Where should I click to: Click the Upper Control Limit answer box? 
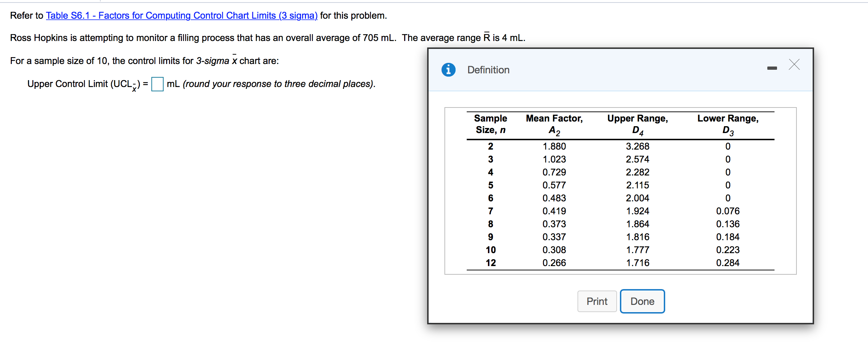(x=157, y=84)
